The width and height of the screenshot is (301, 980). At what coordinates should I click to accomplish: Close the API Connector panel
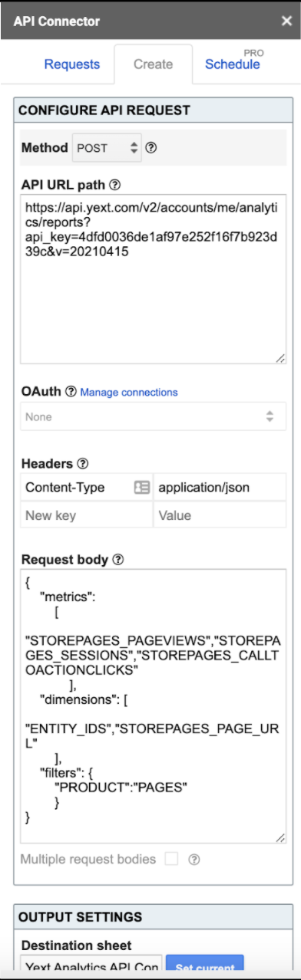point(286,21)
